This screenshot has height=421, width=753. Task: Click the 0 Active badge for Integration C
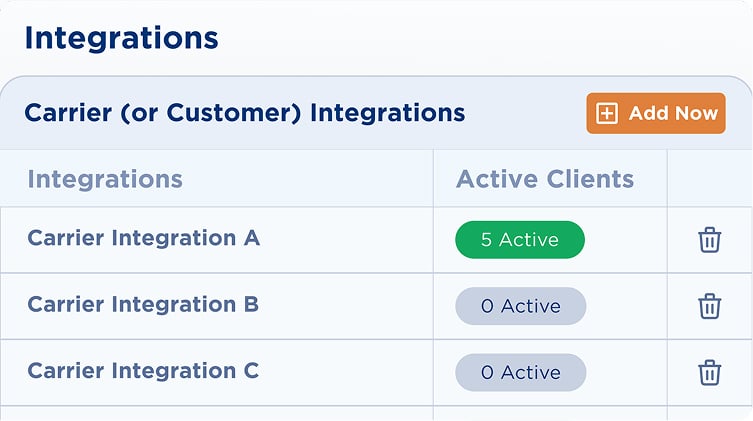pyautogui.click(x=520, y=372)
